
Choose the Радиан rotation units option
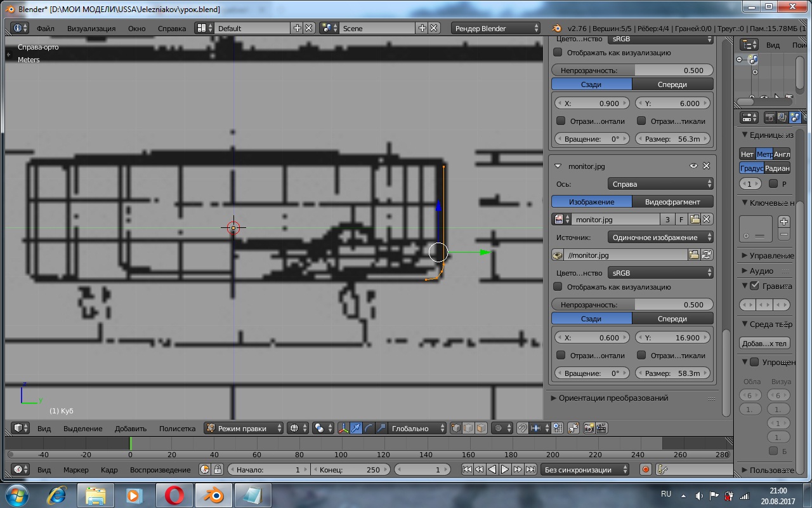click(x=777, y=168)
